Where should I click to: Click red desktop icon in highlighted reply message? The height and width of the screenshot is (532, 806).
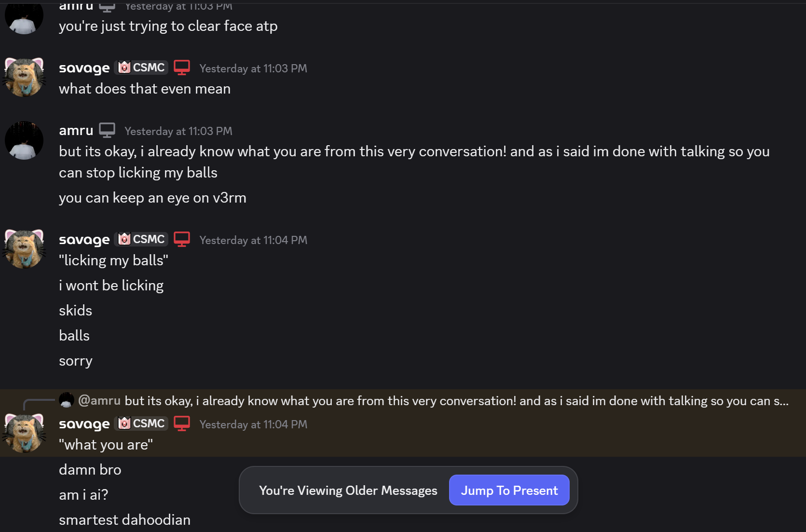(x=182, y=423)
